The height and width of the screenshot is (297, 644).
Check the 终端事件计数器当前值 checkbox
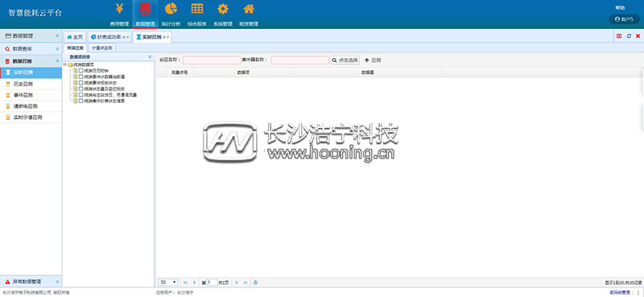[81, 76]
